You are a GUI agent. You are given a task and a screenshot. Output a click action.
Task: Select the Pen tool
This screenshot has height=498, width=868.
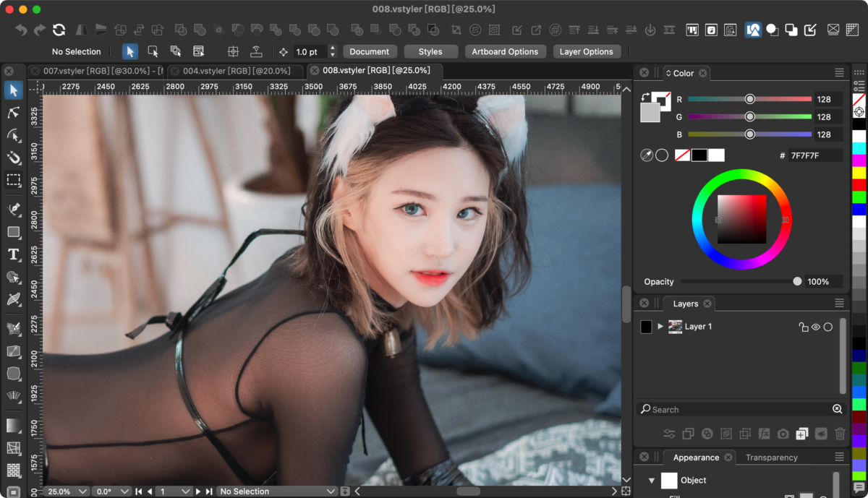13,209
